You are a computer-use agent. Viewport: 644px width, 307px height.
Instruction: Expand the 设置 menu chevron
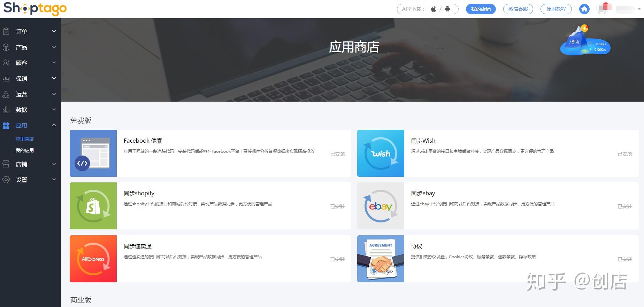click(x=54, y=180)
